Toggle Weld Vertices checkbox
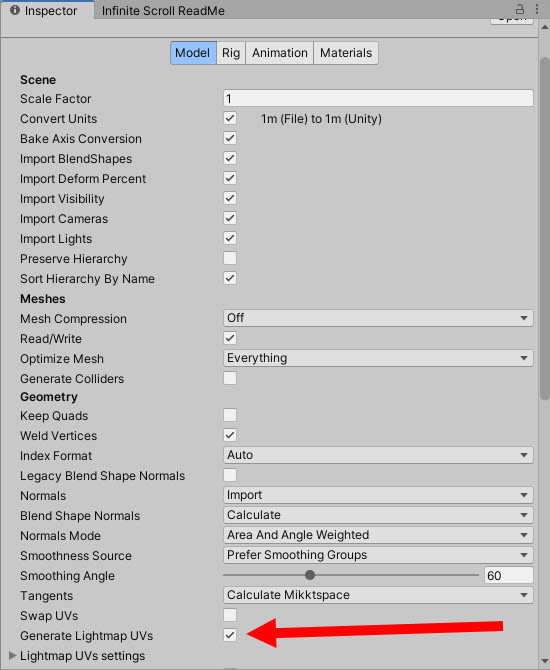 click(230, 435)
